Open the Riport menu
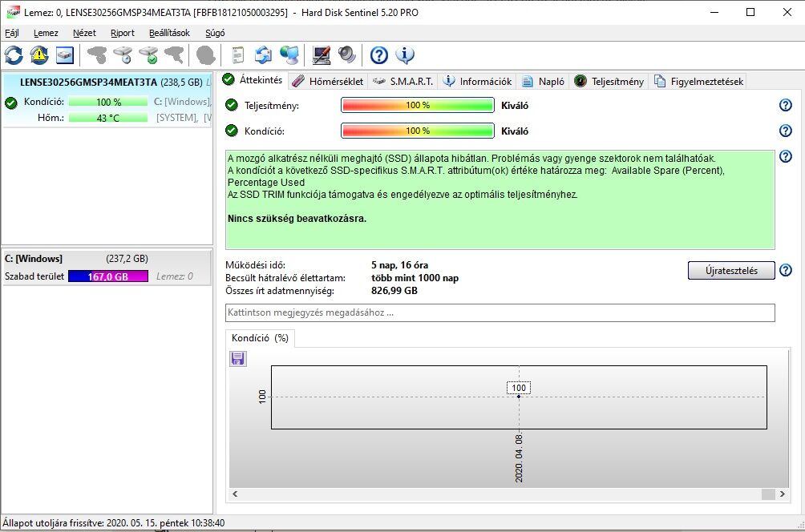This screenshot has width=805, height=532. coord(122,33)
